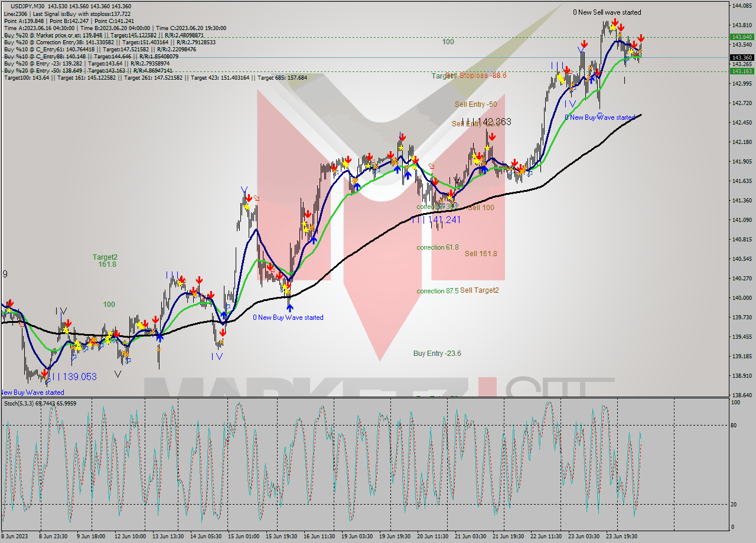Click the 'correction 87.5' label
Image resolution: width=756 pixels, height=543 pixels.
[438, 291]
